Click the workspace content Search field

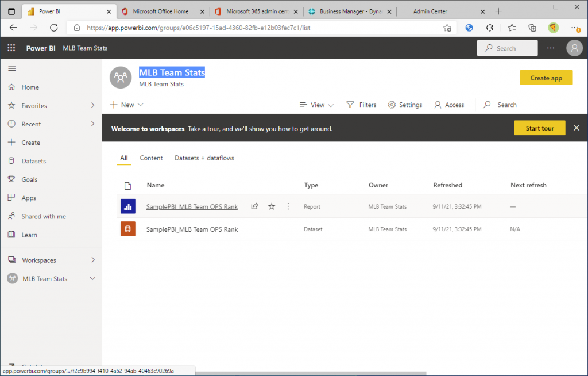(x=500, y=105)
